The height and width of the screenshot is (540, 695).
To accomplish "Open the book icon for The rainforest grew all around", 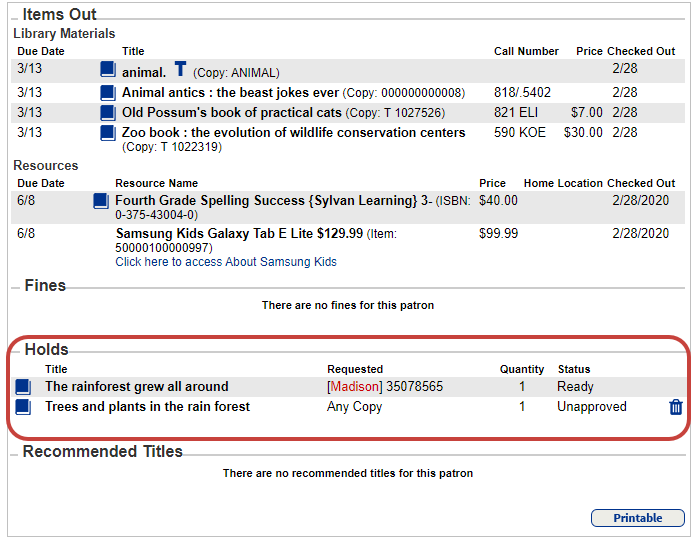I will (23, 387).
